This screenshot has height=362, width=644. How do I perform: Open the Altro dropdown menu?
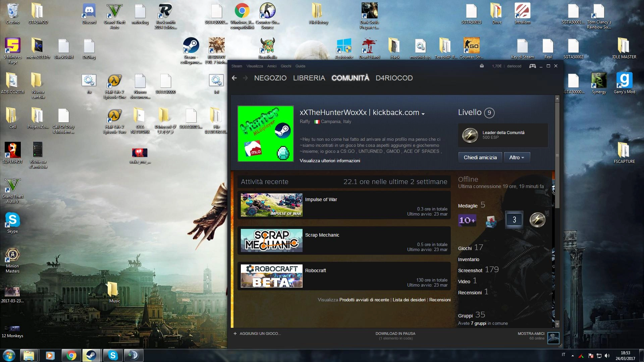click(x=517, y=158)
